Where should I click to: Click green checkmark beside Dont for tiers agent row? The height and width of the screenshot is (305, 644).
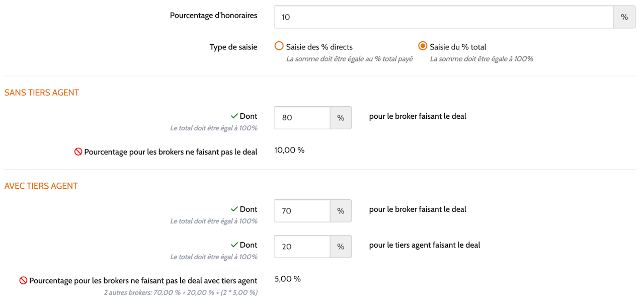click(234, 245)
